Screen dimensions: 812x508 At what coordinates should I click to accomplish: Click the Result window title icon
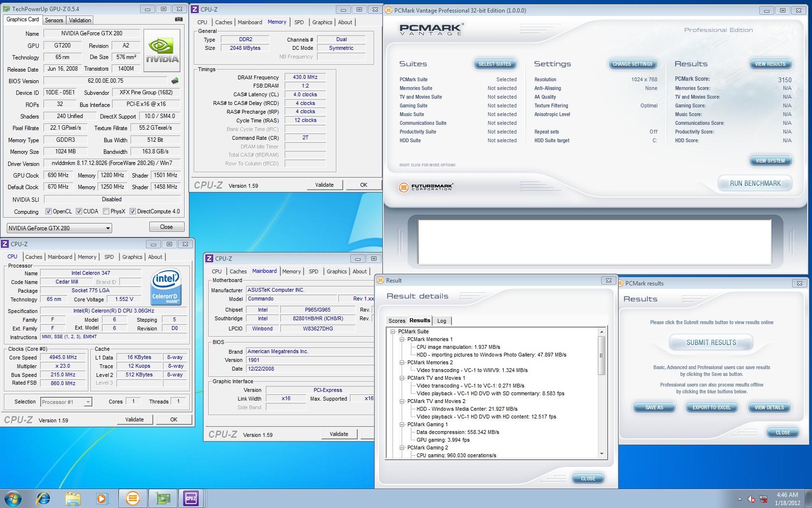(x=380, y=280)
